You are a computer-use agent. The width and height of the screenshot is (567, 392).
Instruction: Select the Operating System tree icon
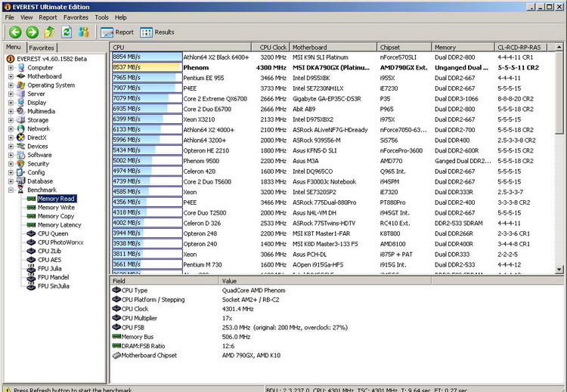tap(21, 85)
